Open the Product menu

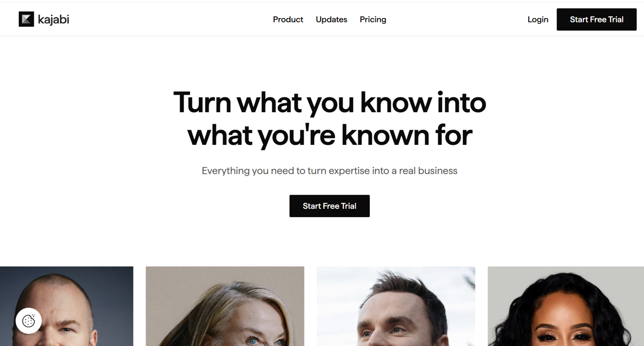(x=288, y=20)
